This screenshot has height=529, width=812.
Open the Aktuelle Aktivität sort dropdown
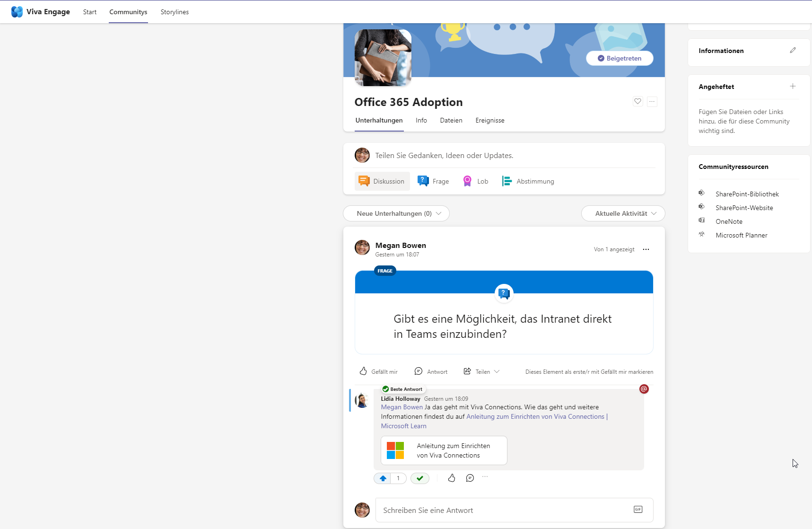(x=623, y=213)
